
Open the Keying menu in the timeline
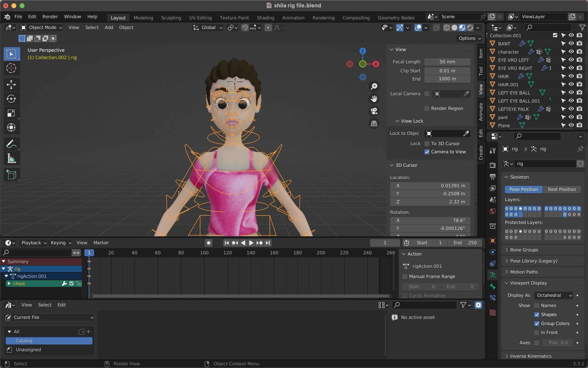[61, 243]
